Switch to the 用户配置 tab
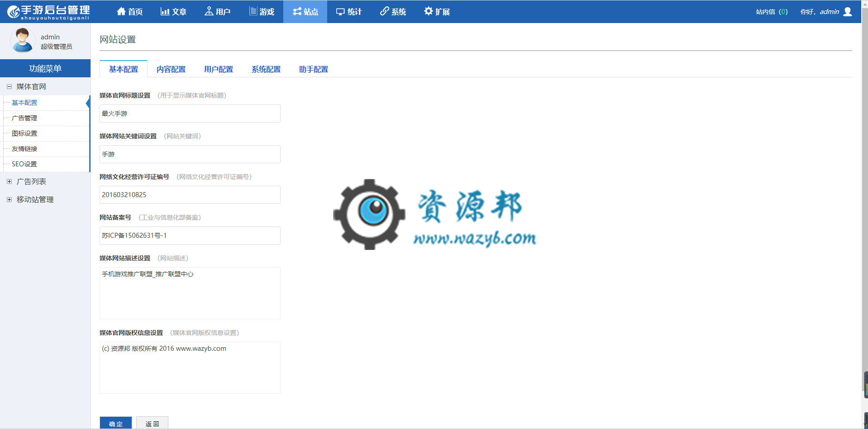 219,69
